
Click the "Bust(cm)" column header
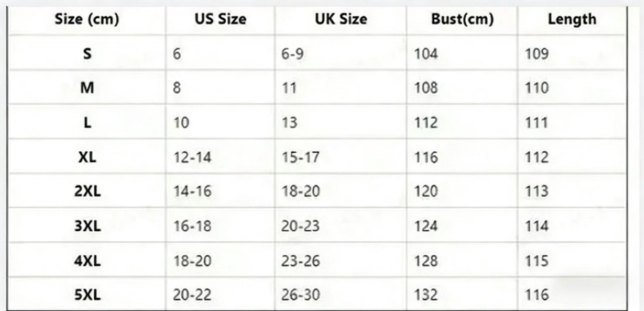[462, 20]
